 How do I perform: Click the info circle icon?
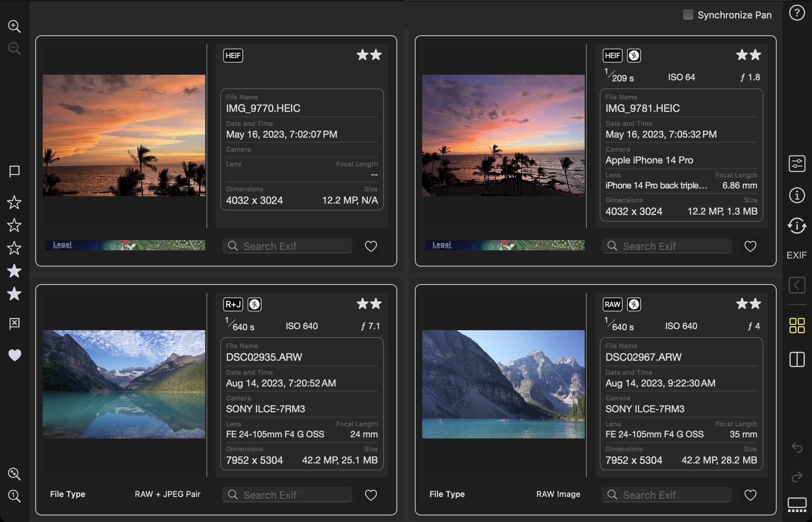pyautogui.click(x=797, y=195)
